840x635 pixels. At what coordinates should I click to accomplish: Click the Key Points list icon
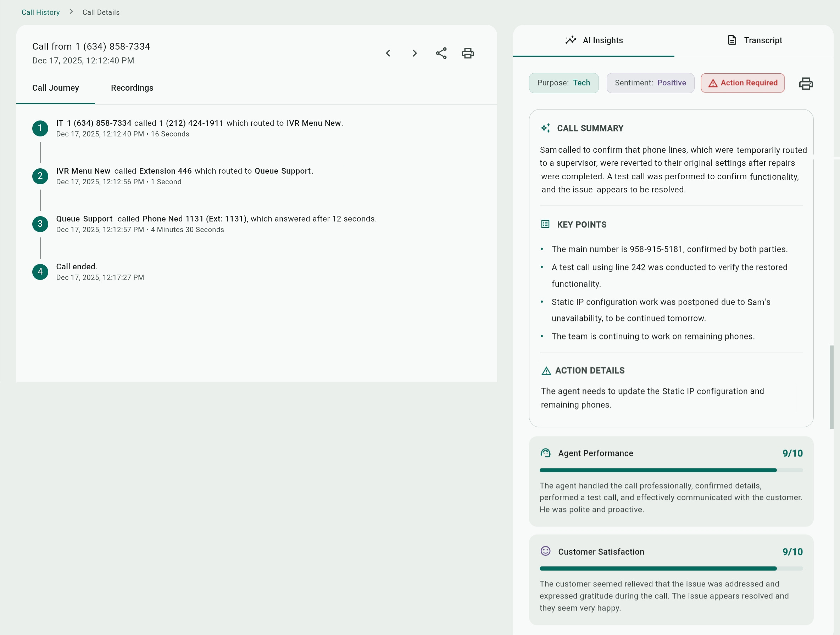[545, 224]
